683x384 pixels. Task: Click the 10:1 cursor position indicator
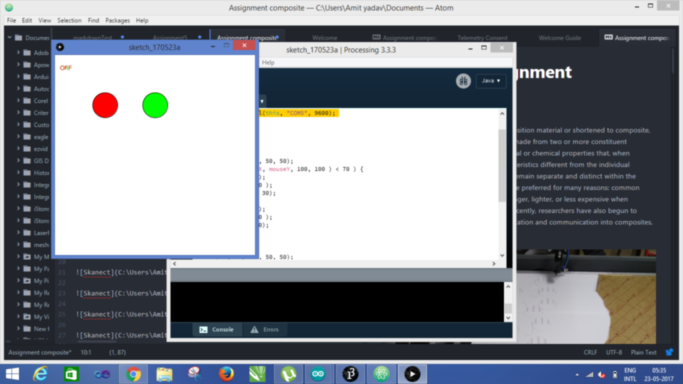pos(86,352)
